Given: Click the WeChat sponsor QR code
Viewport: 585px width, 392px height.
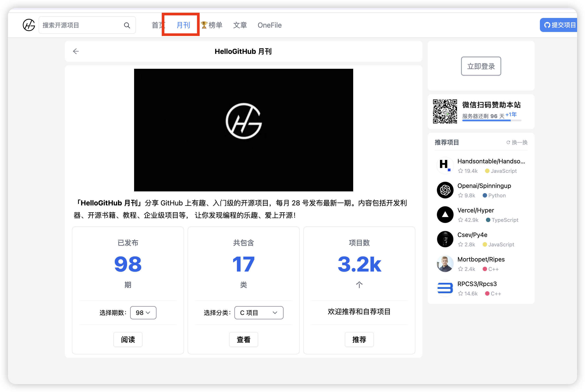Looking at the screenshot, I should (x=445, y=111).
